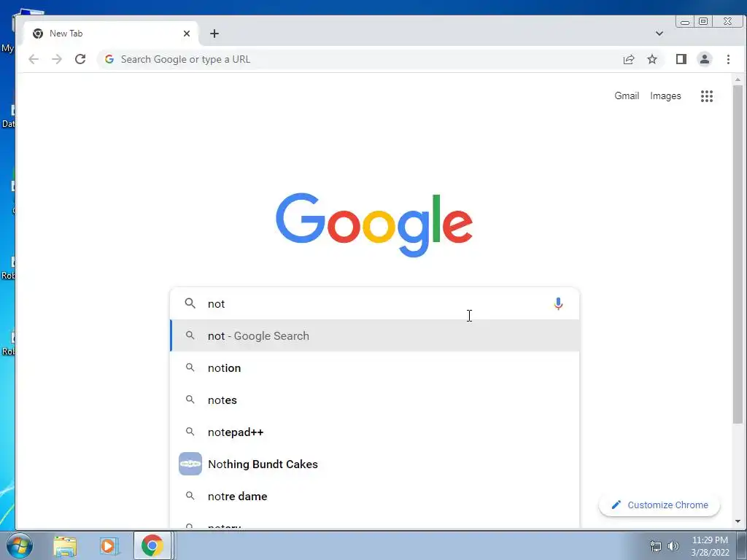This screenshot has height=560, width=747.
Task: Click the magnifier icon in the search box
Action: [190, 303]
